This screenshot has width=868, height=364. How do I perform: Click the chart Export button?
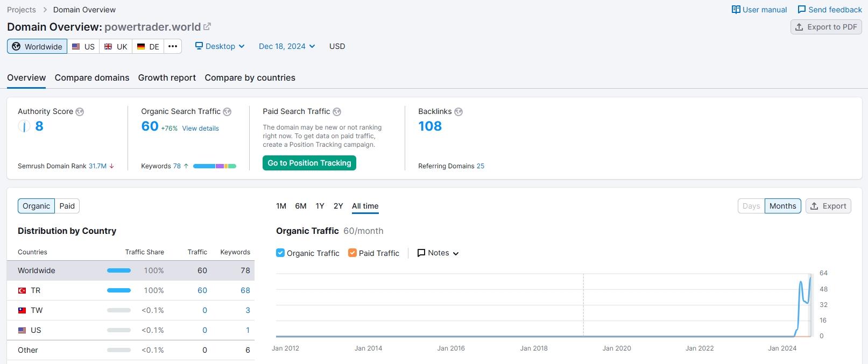pos(828,206)
